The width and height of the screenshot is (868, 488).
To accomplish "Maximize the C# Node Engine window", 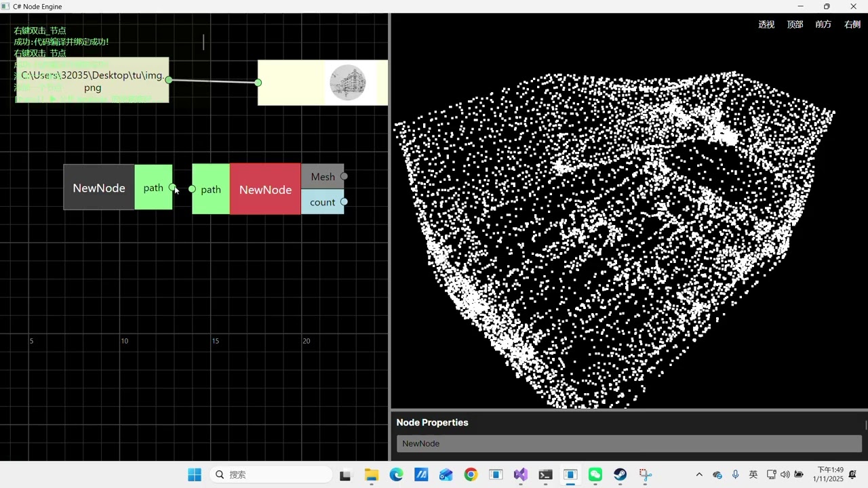I will (x=827, y=6).
